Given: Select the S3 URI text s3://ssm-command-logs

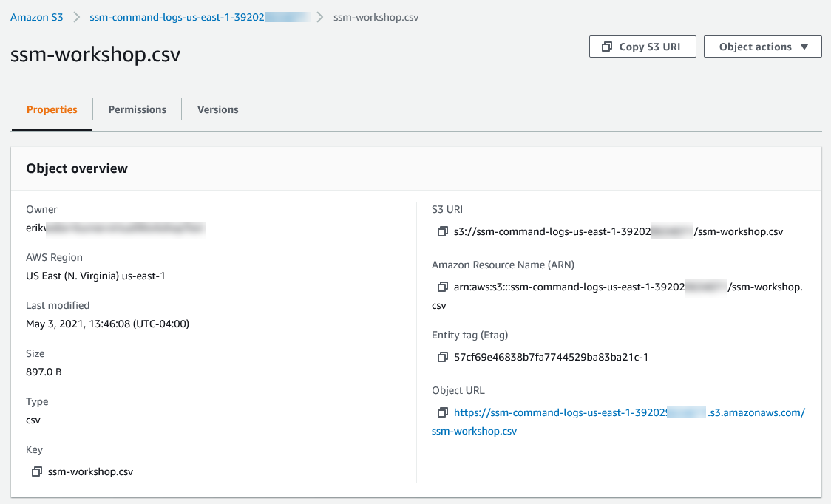Looking at the screenshot, I should coord(619,231).
